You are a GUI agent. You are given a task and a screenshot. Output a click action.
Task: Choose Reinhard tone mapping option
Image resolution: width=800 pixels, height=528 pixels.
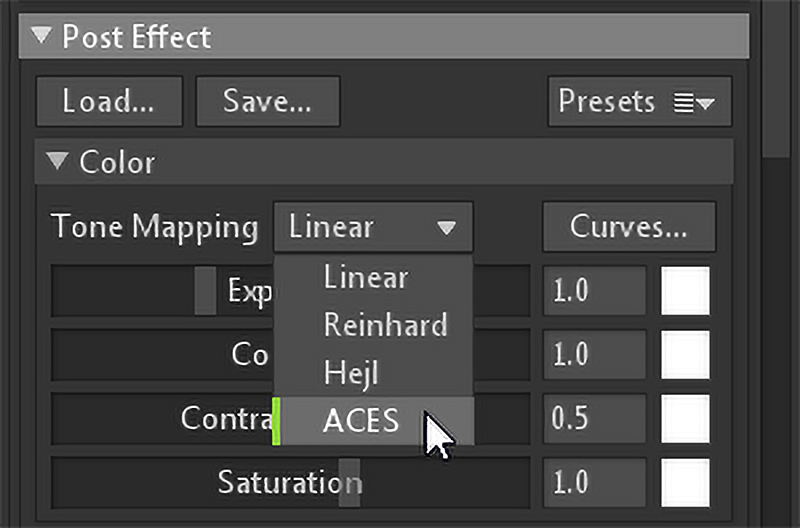385,325
